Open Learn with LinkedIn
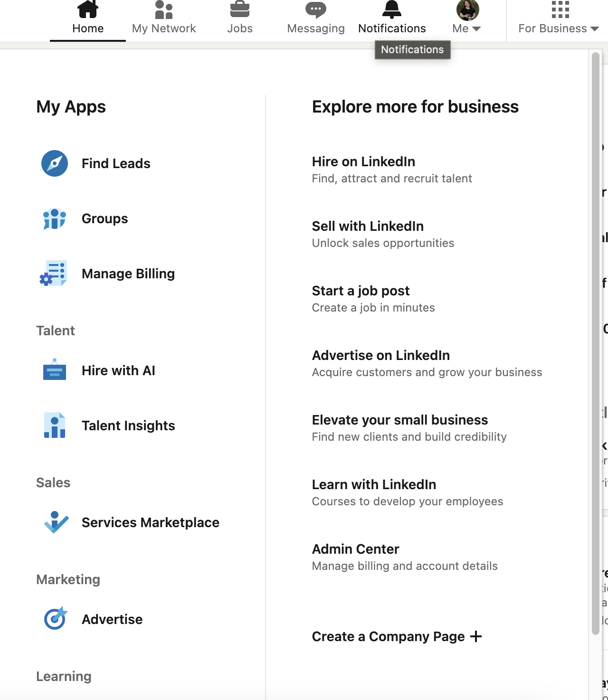 374,484
